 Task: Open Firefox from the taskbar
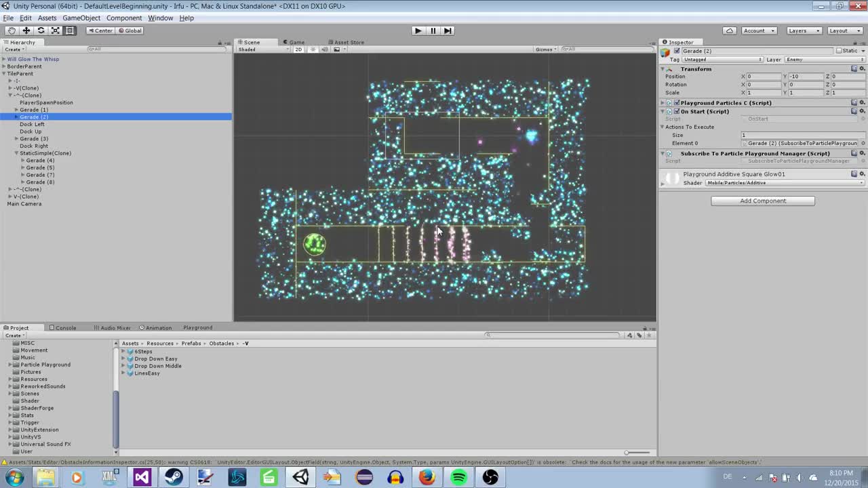pos(427,477)
